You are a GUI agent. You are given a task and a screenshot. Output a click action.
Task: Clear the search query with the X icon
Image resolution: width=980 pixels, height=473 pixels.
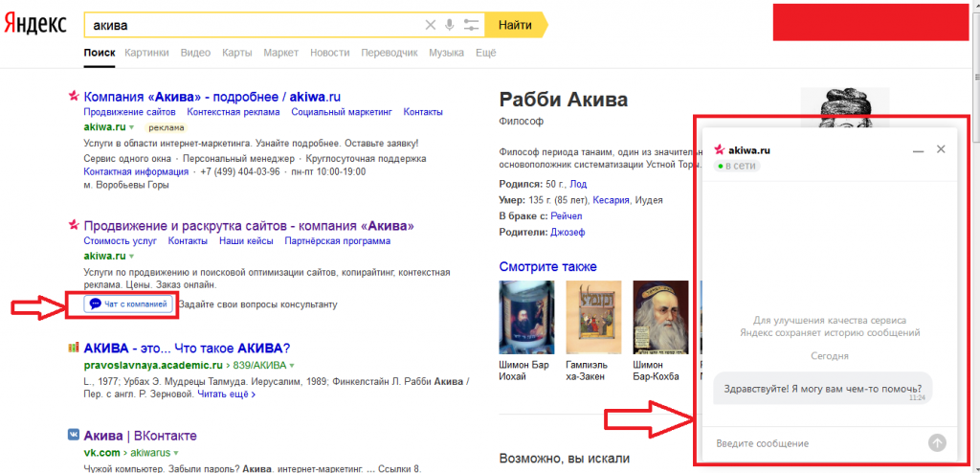tap(430, 25)
